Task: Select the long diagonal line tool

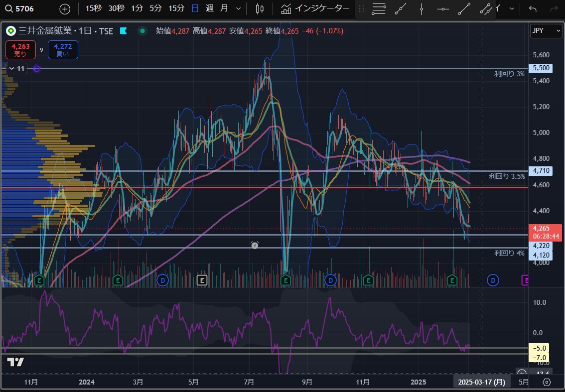Action: coord(464,9)
